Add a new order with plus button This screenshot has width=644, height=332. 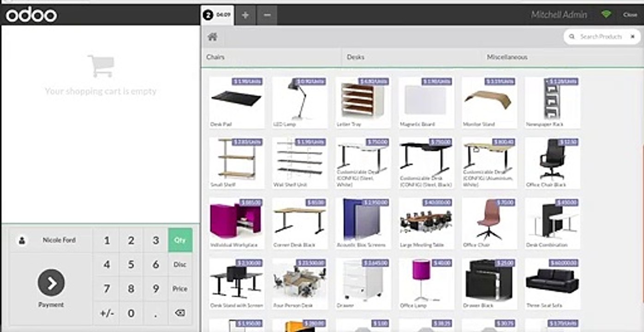[x=245, y=15]
